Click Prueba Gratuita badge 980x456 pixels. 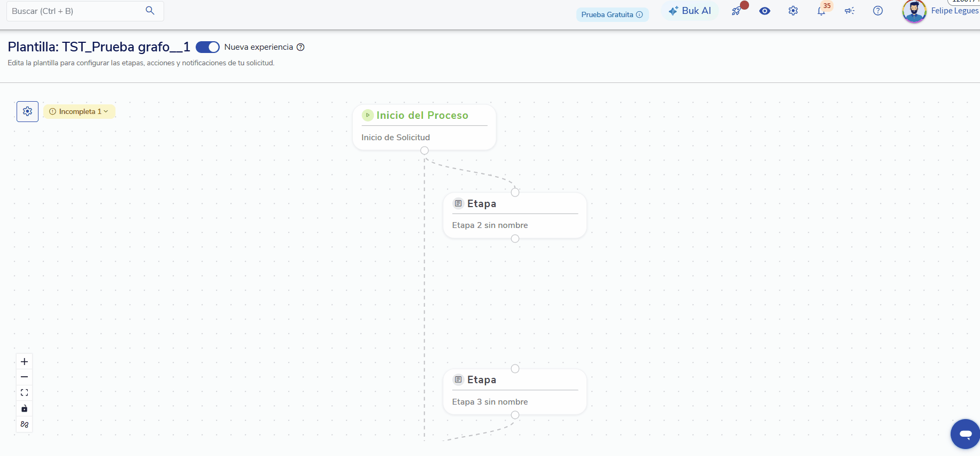(612, 14)
